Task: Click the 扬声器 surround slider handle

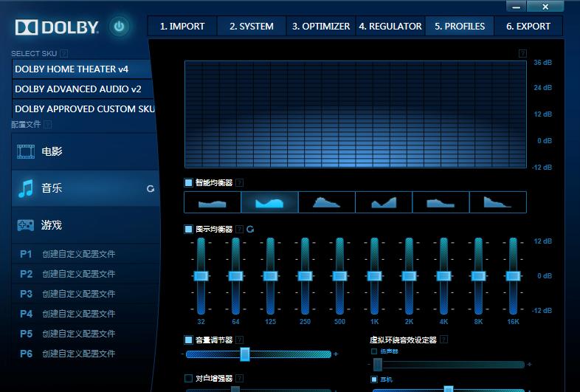Action: (378, 365)
